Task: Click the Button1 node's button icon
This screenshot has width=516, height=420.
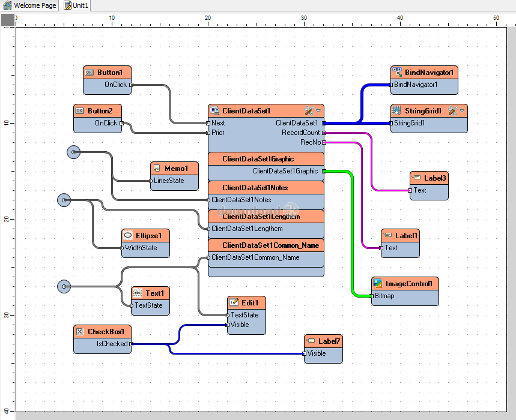Action: [x=89, y=73]
